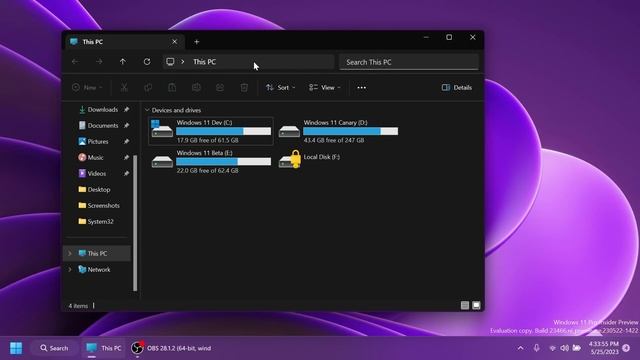
Task: Select the locked Local Disk (F:) drive
Action: tap(310, 159)
